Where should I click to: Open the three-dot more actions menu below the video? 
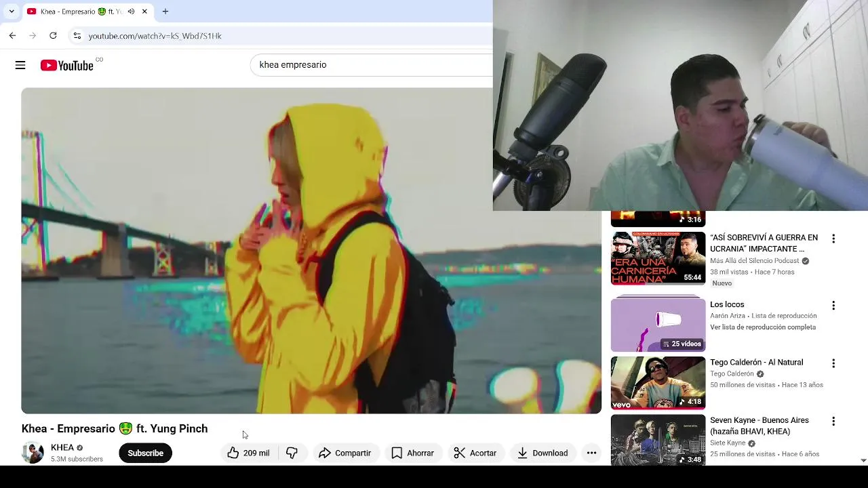(591, 453)
